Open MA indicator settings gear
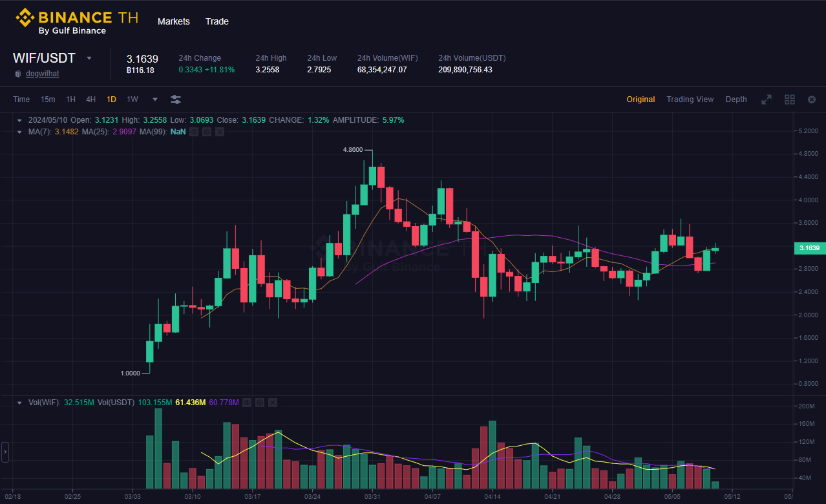826x504 pixels. [x=207, y=132]
